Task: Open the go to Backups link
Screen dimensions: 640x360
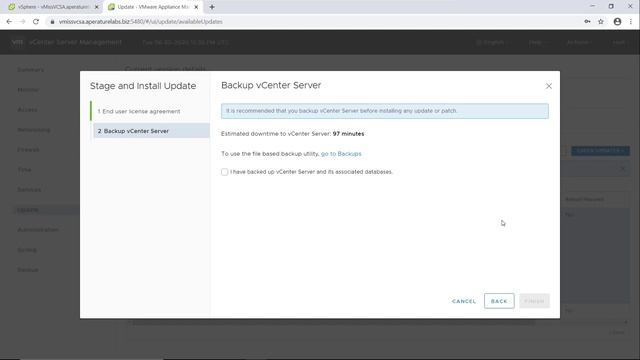Action: (341, 154)
